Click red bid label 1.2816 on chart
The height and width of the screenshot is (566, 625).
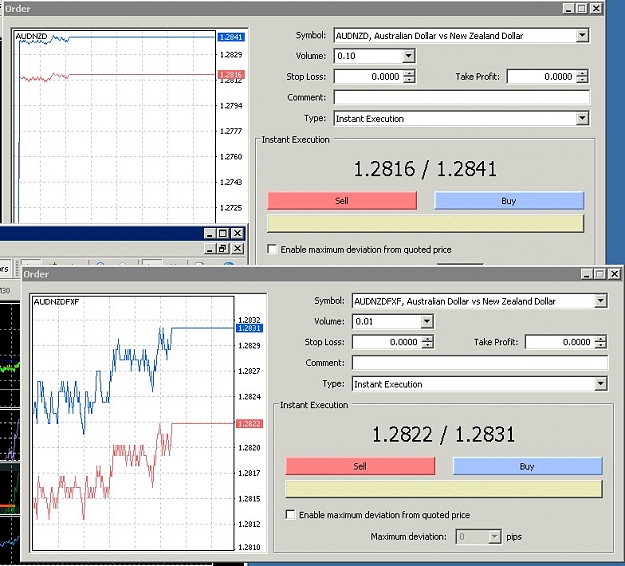(231, 75)
